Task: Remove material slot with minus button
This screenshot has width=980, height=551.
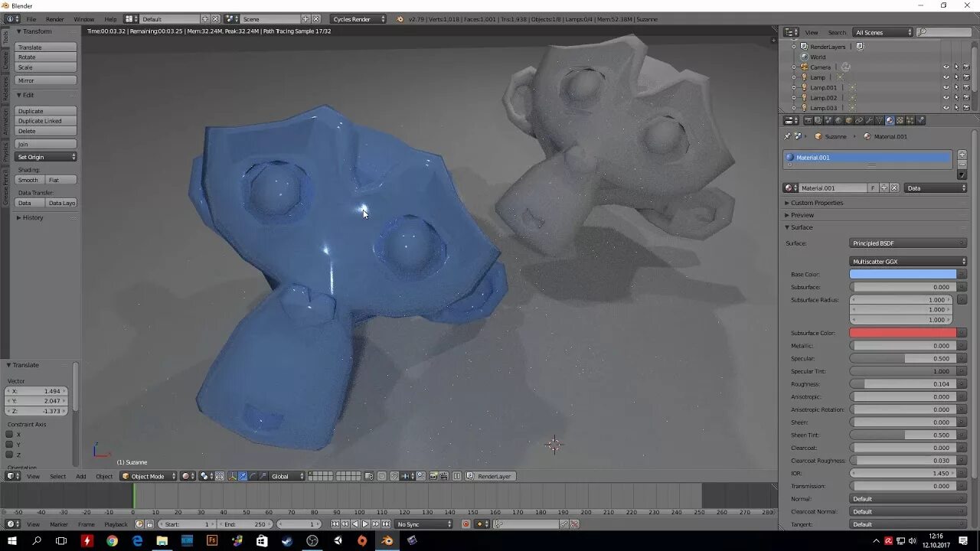Action: click(962, 165)
